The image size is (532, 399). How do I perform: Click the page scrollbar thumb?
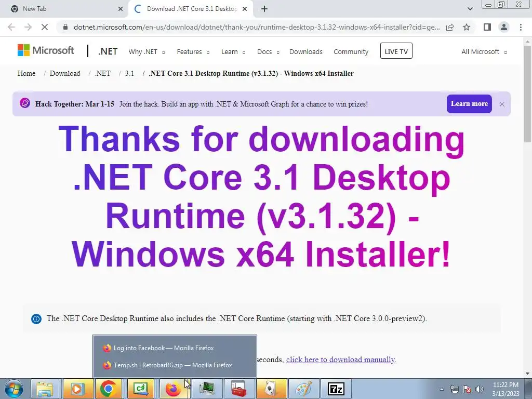pyautogui.click(x=528, y=94)
